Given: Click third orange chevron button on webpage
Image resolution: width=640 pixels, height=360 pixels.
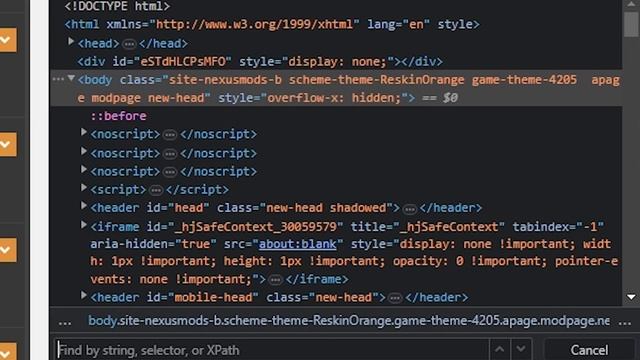Looking at the screenshot, I should [x=7, y=250].
